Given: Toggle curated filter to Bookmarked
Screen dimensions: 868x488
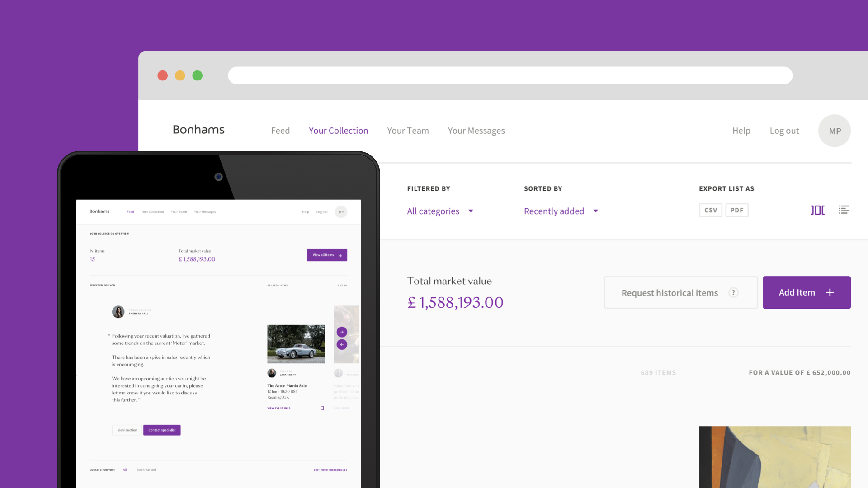Looking at the screenshot, I should point(146,470).
